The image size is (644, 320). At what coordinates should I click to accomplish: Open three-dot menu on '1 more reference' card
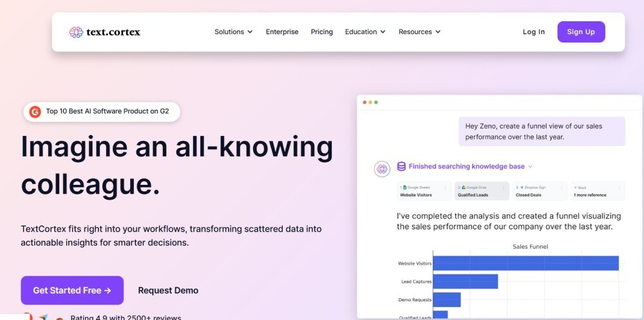click(620, 188)
